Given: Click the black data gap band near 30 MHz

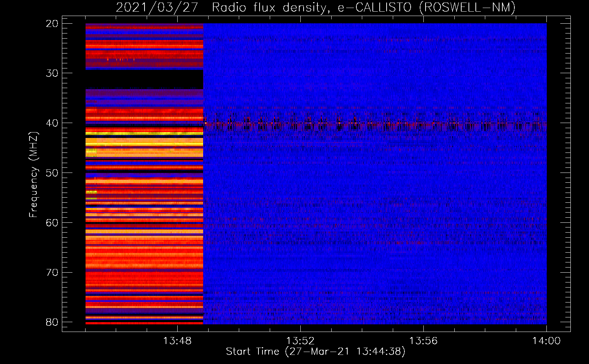Looking at the screenshot, I should [x=144, y=79].
